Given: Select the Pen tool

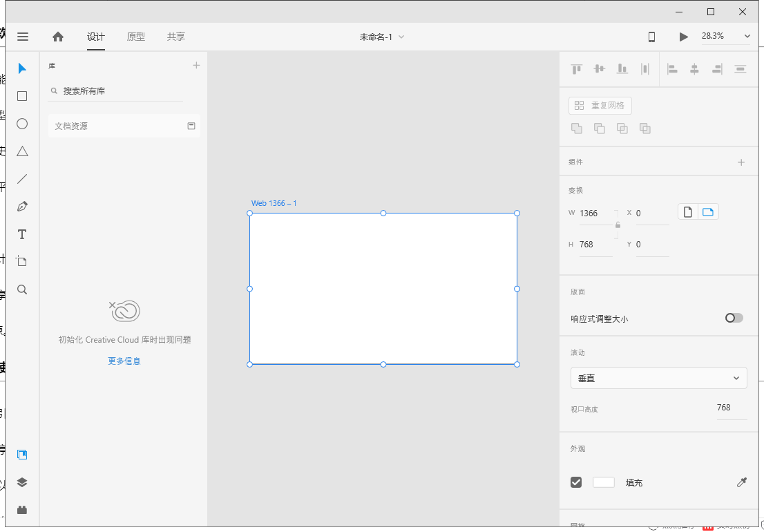Looking at the screenshot, I should [x=22, y=207].
